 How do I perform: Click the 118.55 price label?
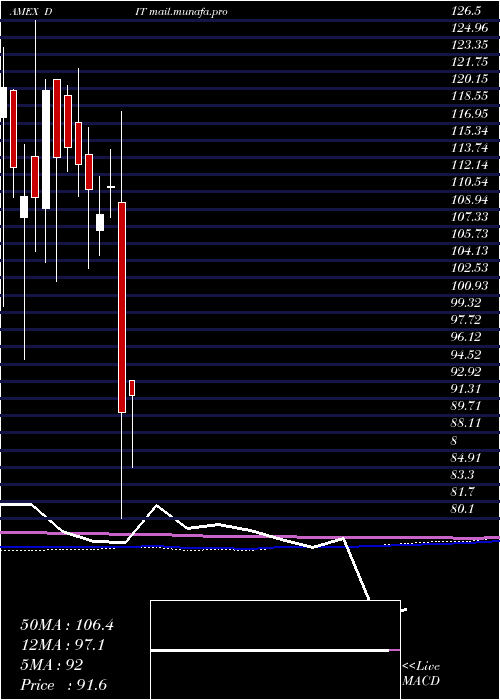[x=469, y=96]
